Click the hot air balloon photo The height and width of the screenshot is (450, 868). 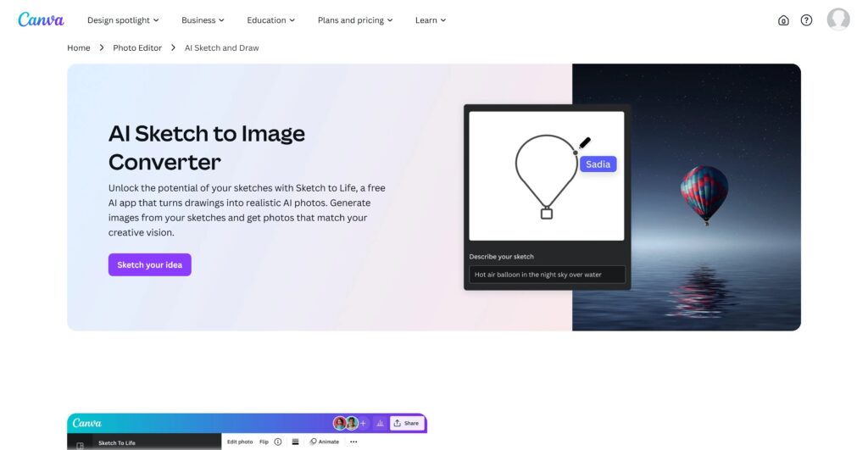[687, 197]
